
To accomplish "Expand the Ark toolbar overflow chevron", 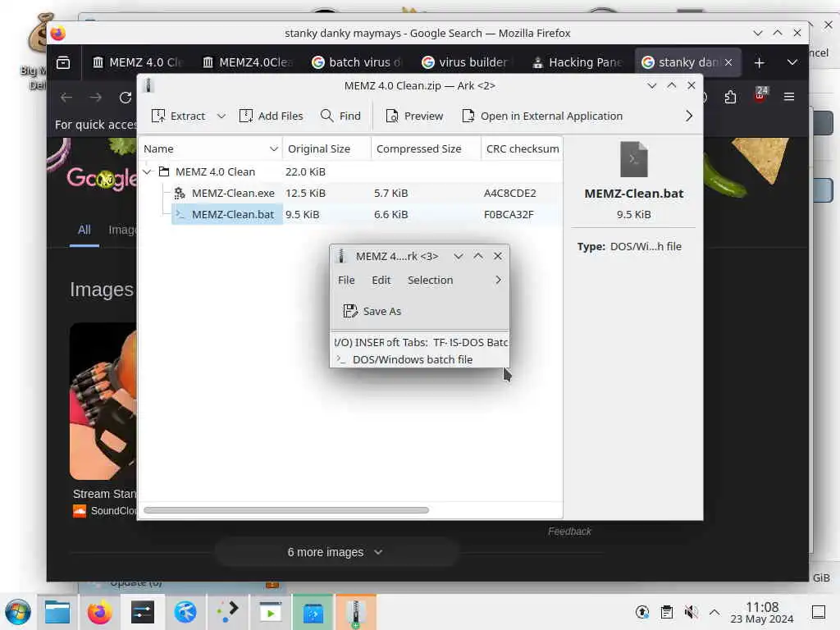I will tap(689, 116).
